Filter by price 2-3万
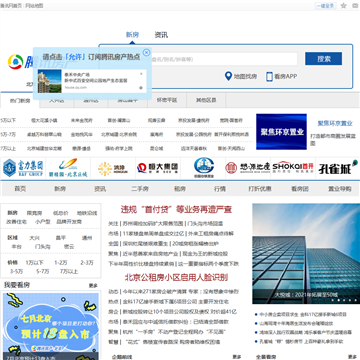 click(x=87, y=263)
